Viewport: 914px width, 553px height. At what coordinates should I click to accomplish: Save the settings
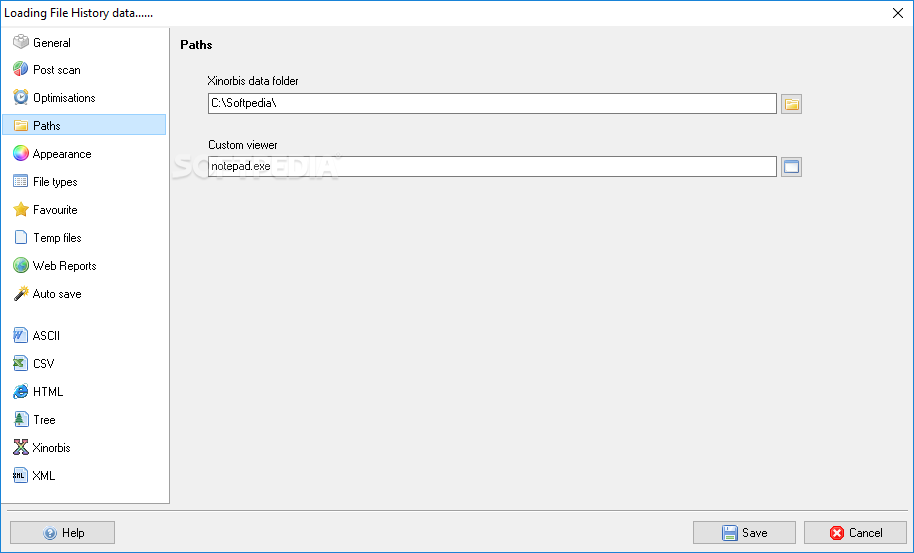click(x=744, y=533)
